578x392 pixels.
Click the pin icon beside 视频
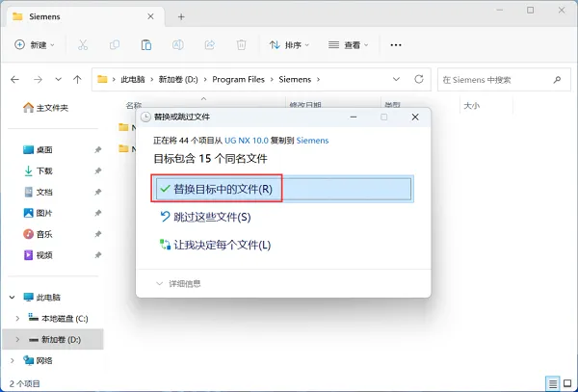[x=97, y=255]
